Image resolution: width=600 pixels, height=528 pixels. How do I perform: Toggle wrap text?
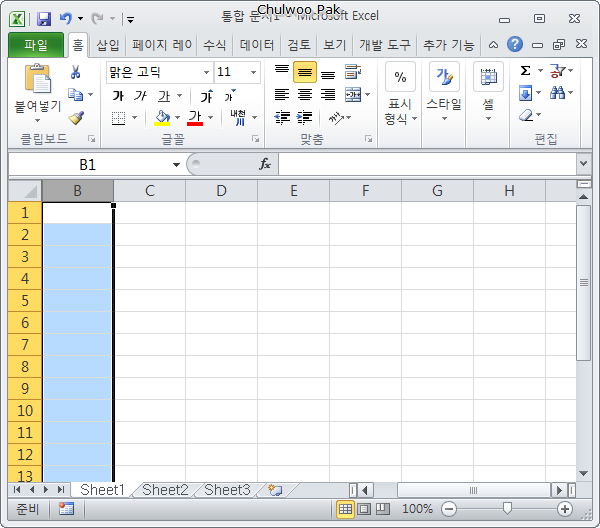point(353,72)
